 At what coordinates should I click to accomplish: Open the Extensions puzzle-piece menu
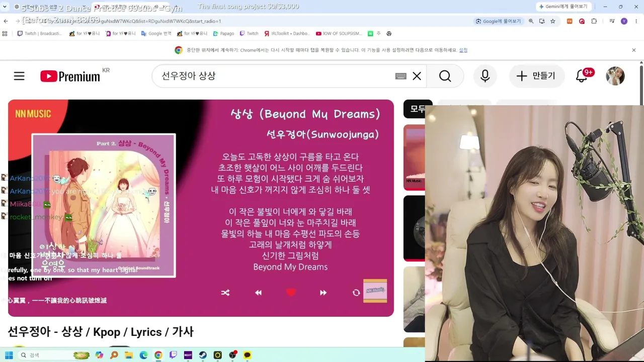594,21
